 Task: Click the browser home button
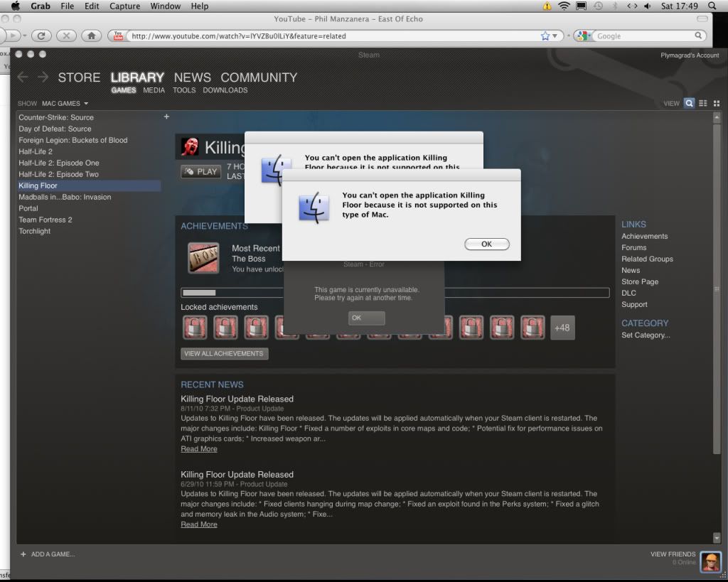[x=92, y=35]
